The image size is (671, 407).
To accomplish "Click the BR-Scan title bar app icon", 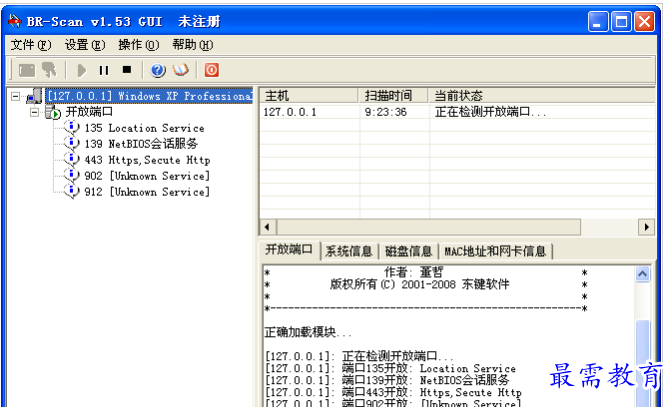I will click(15, 21).
